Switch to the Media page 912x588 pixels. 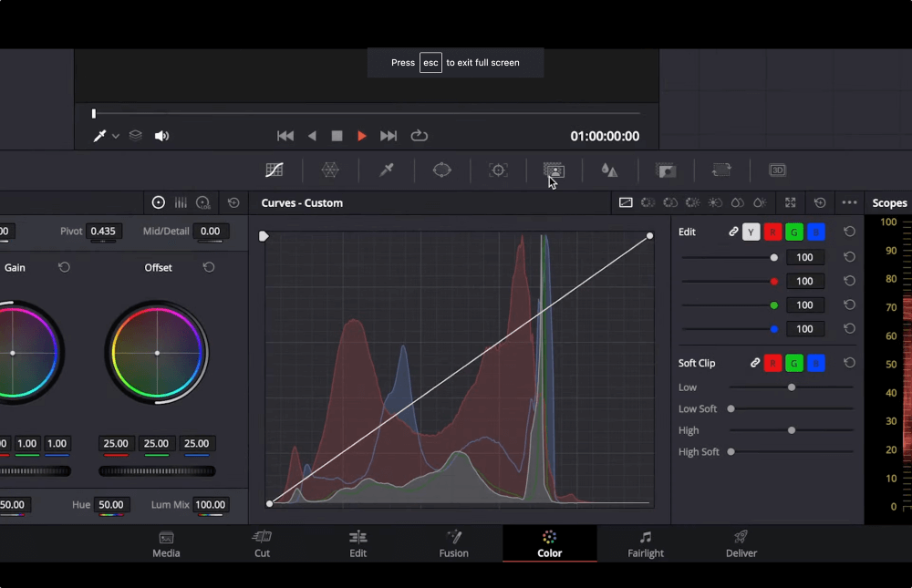(x=166, y=544)
